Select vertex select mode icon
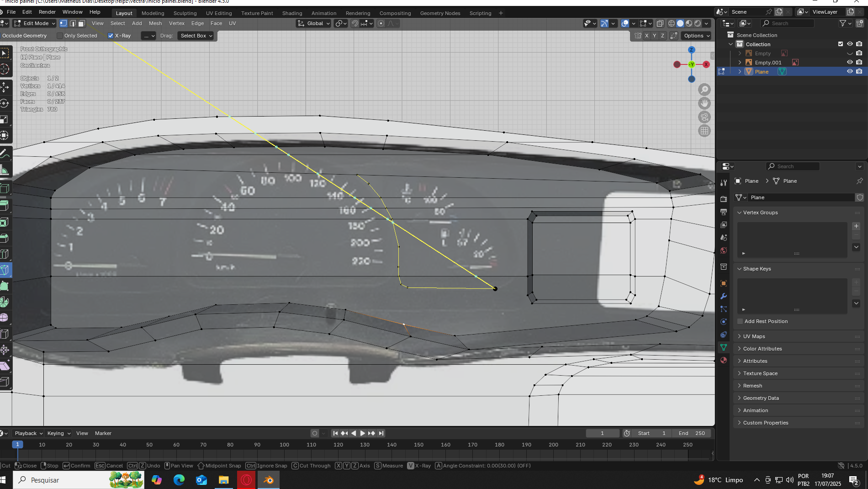The width and height of the screenshot is (868, 489). pyautogui.click(x=64, y=23)
